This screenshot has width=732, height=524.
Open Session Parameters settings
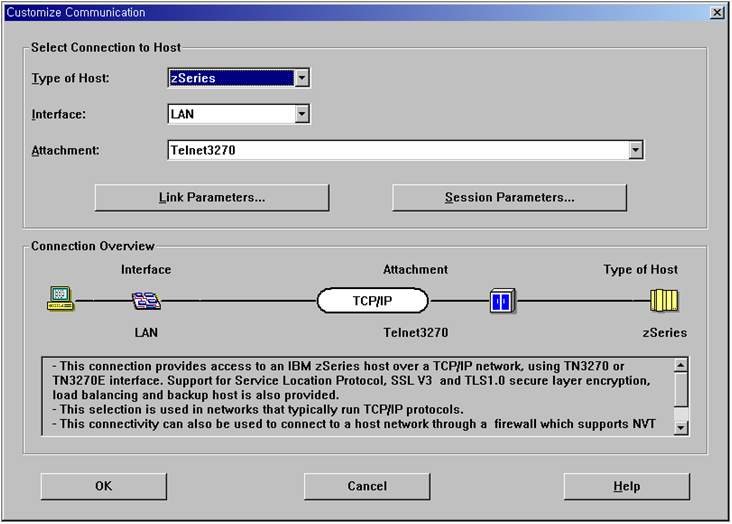[x=509, y=198]
